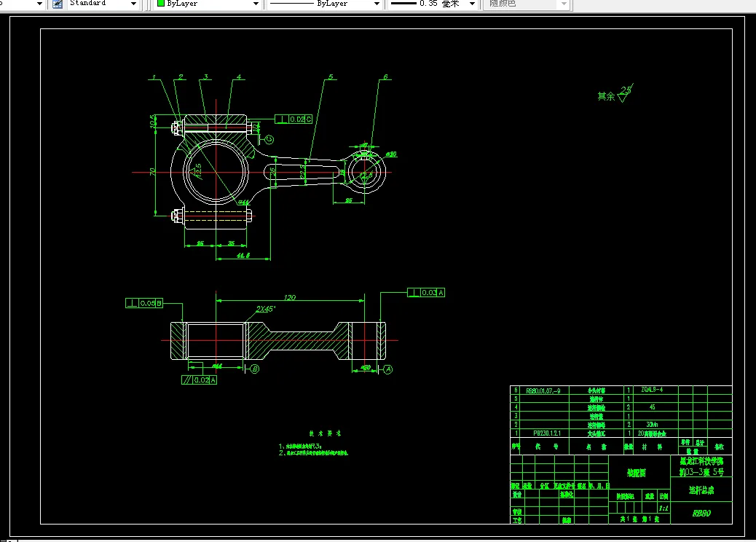
Task: Select the 70 vertical dimension text
Action: click(152, 172)
